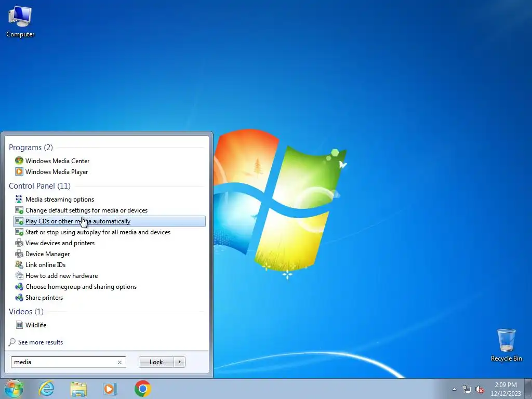Viewport: 532px width, 399px height.
Task: Click the media search input field
Action: tap(64, 362)
